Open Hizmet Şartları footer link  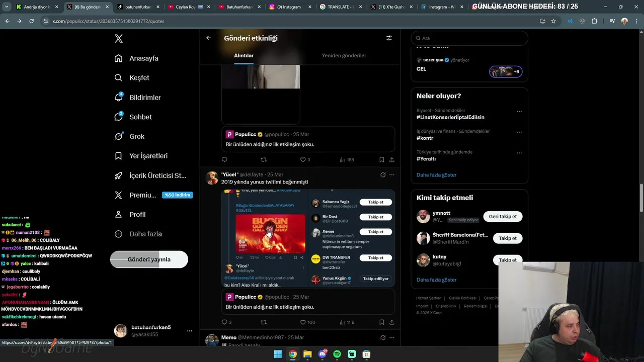[429, 298]
